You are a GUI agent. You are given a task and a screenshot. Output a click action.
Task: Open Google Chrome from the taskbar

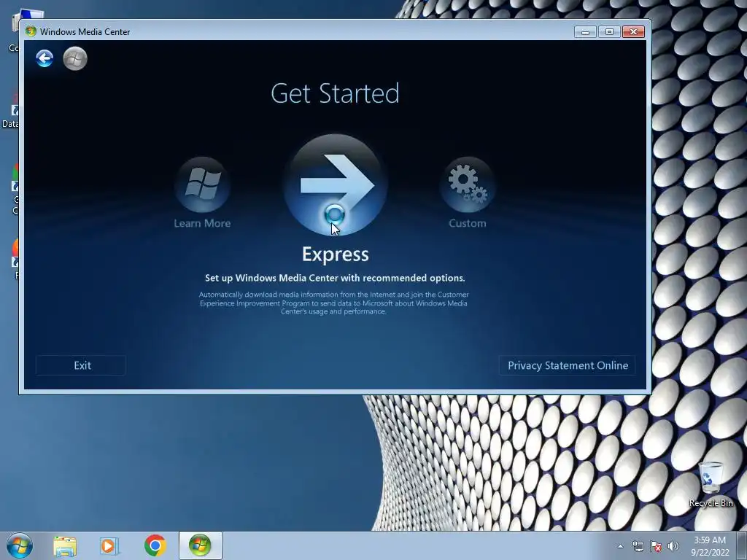(x=155, y=545)
